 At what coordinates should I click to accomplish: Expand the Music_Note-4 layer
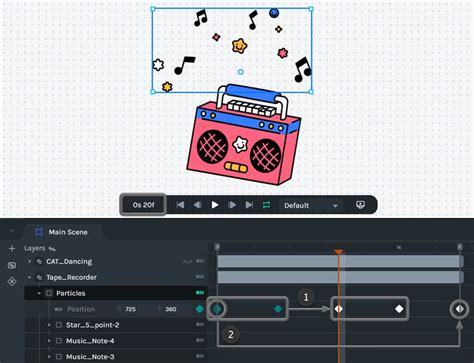point(49,341)
